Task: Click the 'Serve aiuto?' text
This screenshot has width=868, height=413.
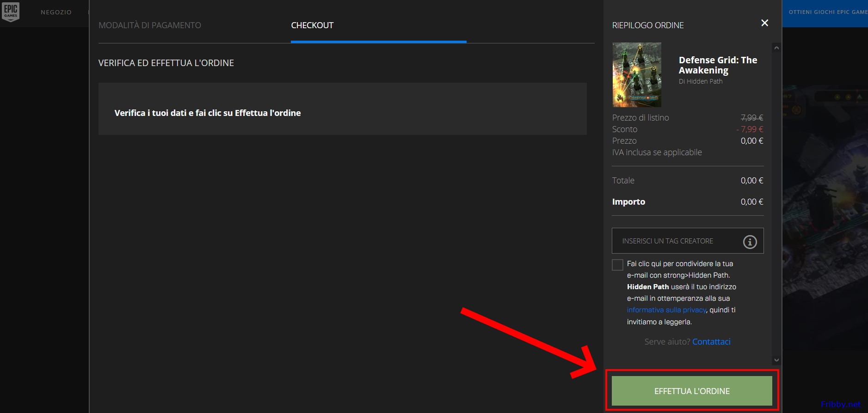Action: tap(667, 342)
